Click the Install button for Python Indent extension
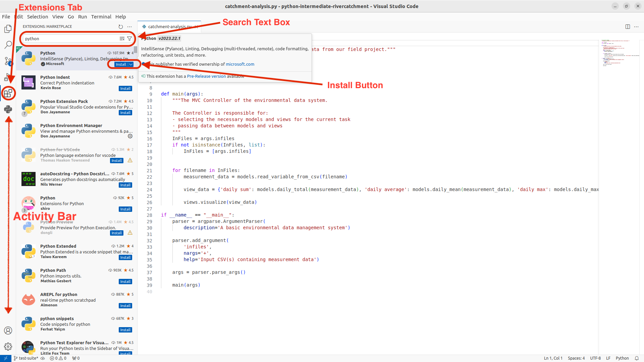644x362 pixels. 125,88
